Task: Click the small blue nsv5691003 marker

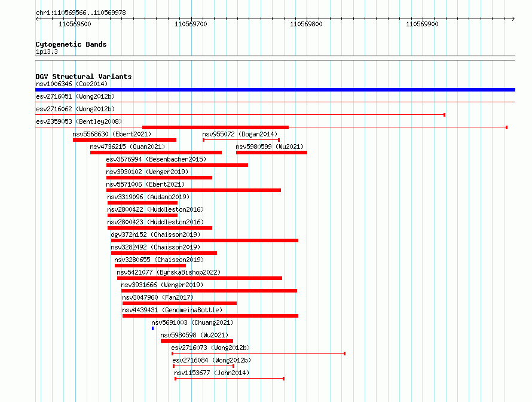Action: pos(152,328)
